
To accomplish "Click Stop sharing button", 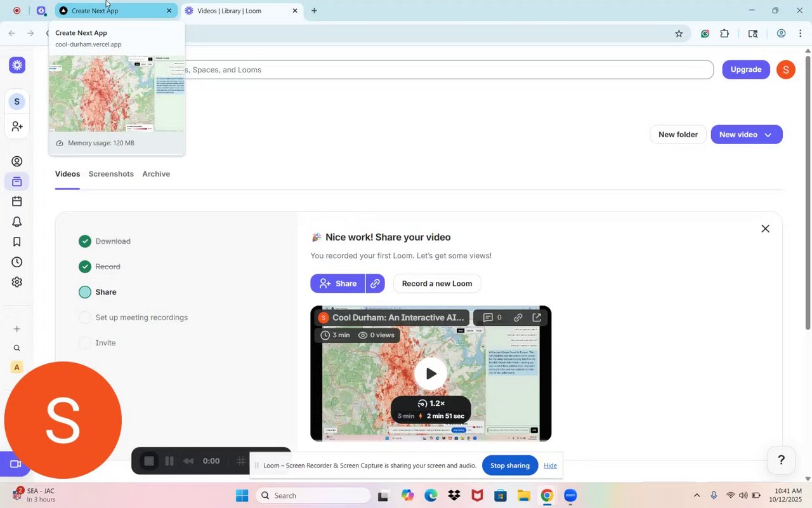I will pyautogui.click(x=510, y=465).
